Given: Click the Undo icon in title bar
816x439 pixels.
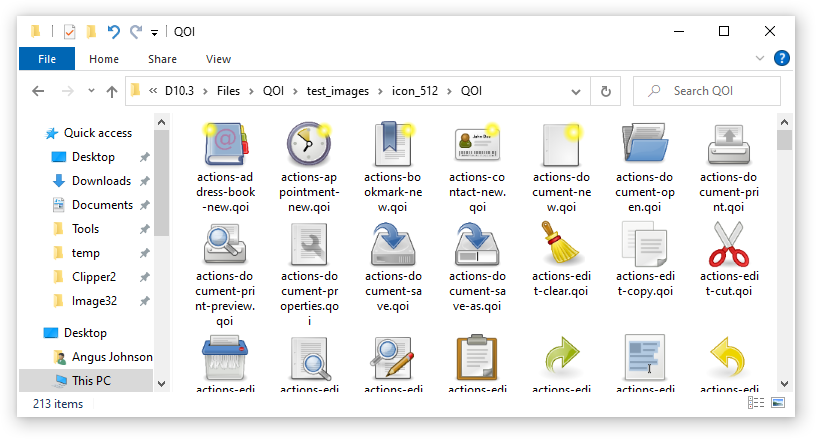Looking at the screenshot, I should [113, 32].
